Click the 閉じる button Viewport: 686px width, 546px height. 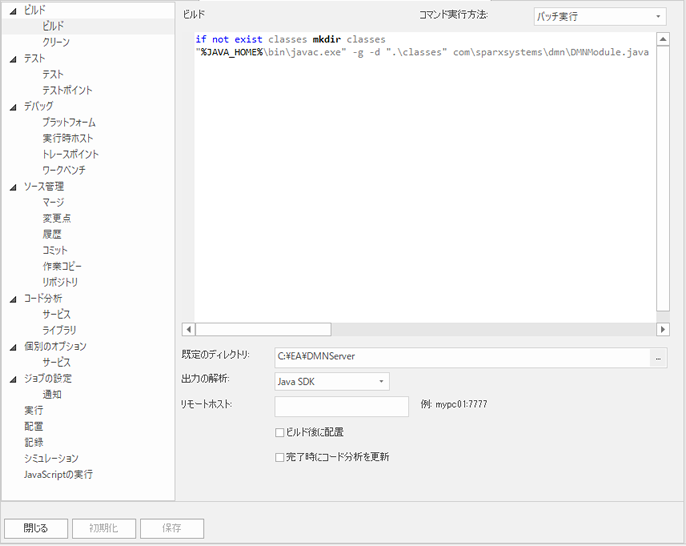(35, 528)
